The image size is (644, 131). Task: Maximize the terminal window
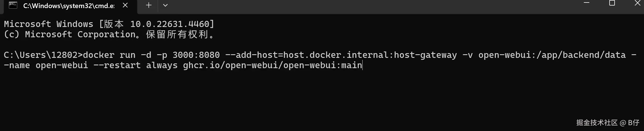click(612, 3)
